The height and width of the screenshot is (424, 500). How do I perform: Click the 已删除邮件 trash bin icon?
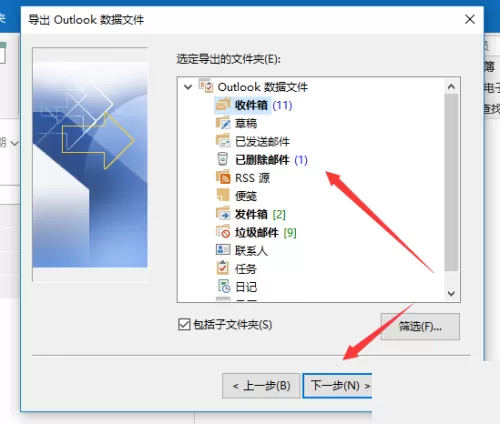[x=223, y=159]
